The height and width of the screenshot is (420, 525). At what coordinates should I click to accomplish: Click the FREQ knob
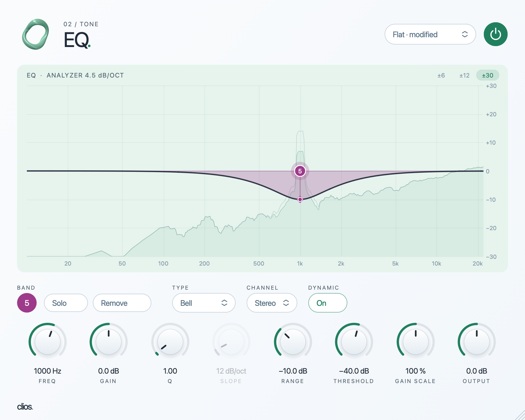pyautogui.click(x=48, y=342)
